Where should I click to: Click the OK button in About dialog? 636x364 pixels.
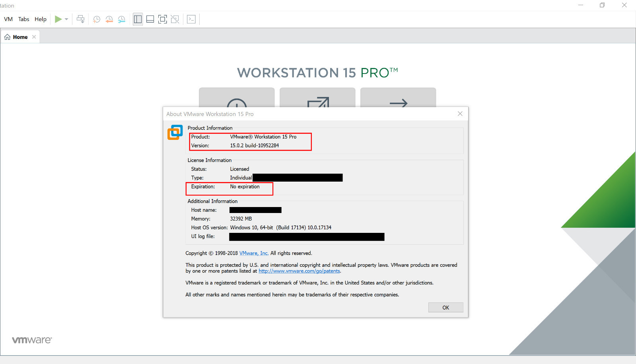coord(445,308)
